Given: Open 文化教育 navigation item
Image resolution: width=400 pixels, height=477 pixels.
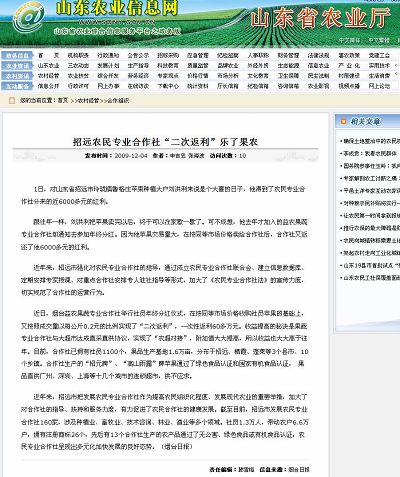Looking at the screenshot, I should point(258,76).
